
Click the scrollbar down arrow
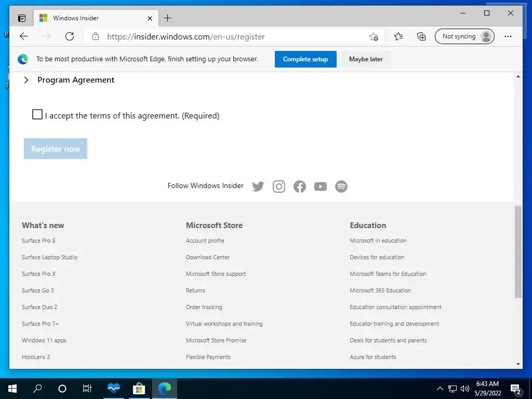[518, 364]
